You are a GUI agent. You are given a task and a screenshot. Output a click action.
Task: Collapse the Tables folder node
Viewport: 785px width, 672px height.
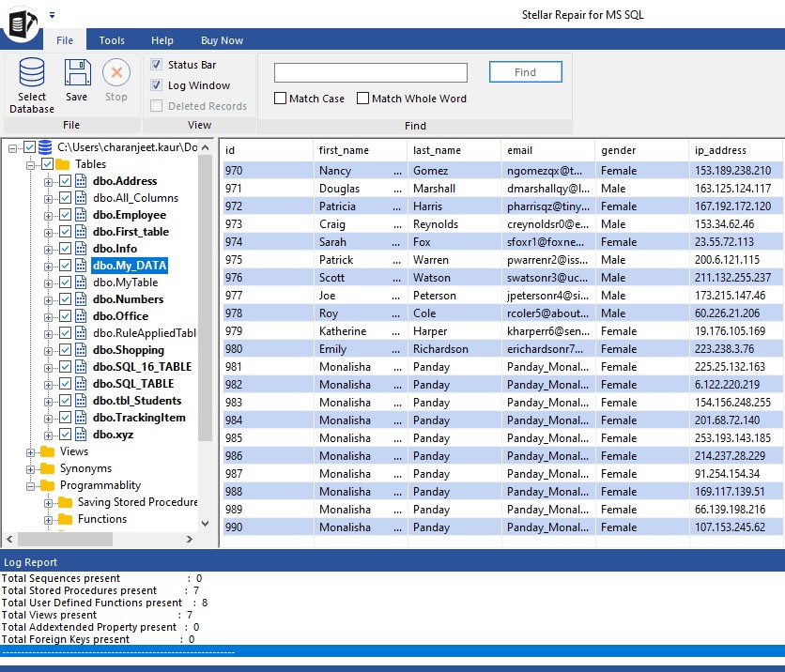point(31,164)
